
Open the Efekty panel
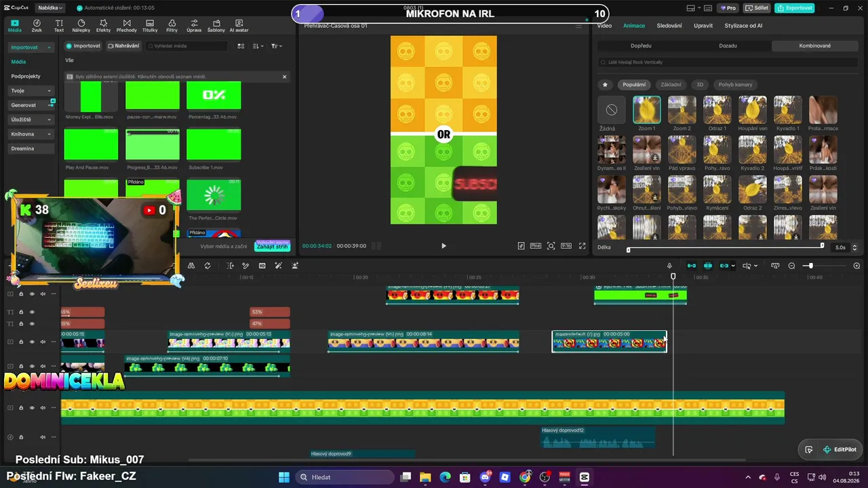(103, 26)
